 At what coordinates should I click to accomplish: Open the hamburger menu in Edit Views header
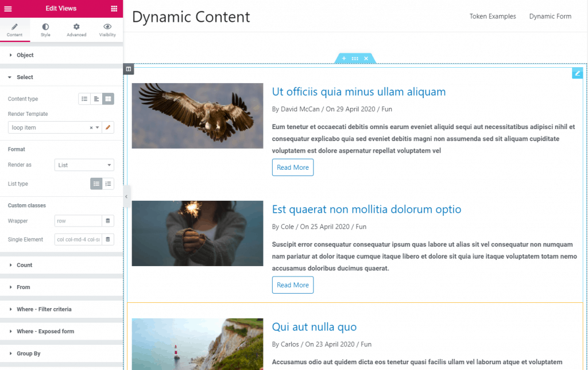click(8, 9)
